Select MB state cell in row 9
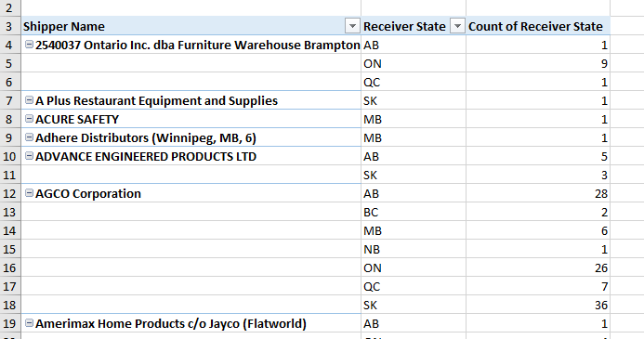 (x=414, y=137)
